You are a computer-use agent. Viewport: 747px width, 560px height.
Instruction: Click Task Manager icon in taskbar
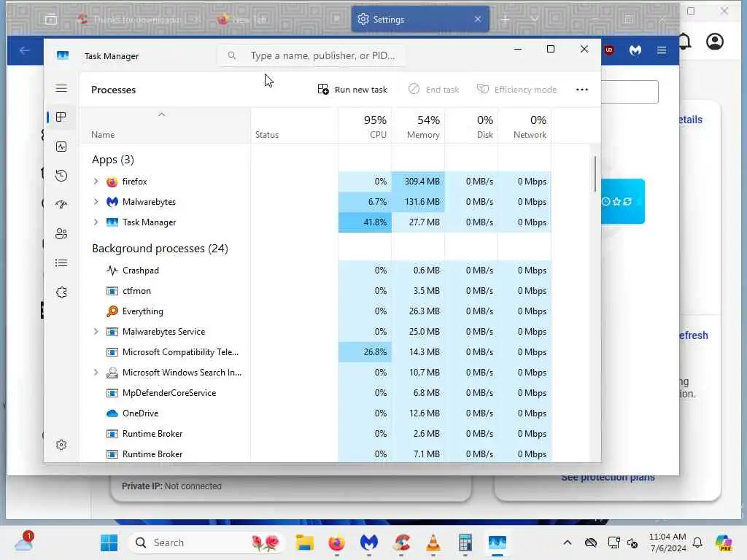tap(497, 542)
